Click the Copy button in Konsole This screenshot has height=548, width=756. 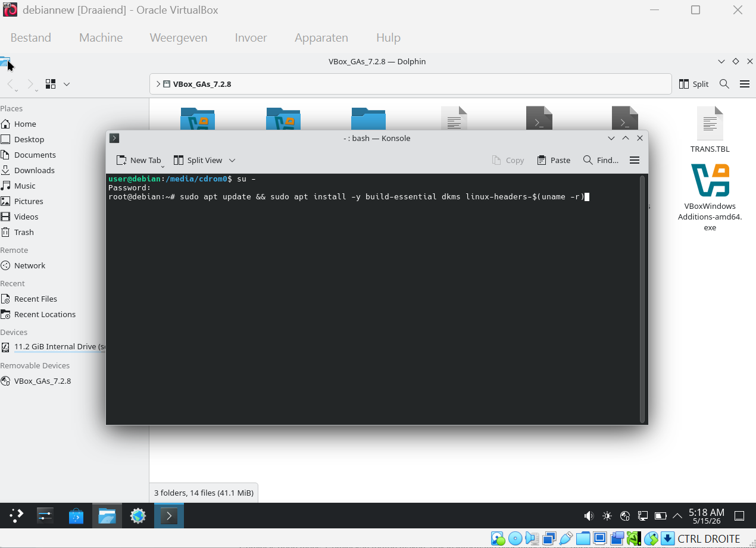click(508, 160)
